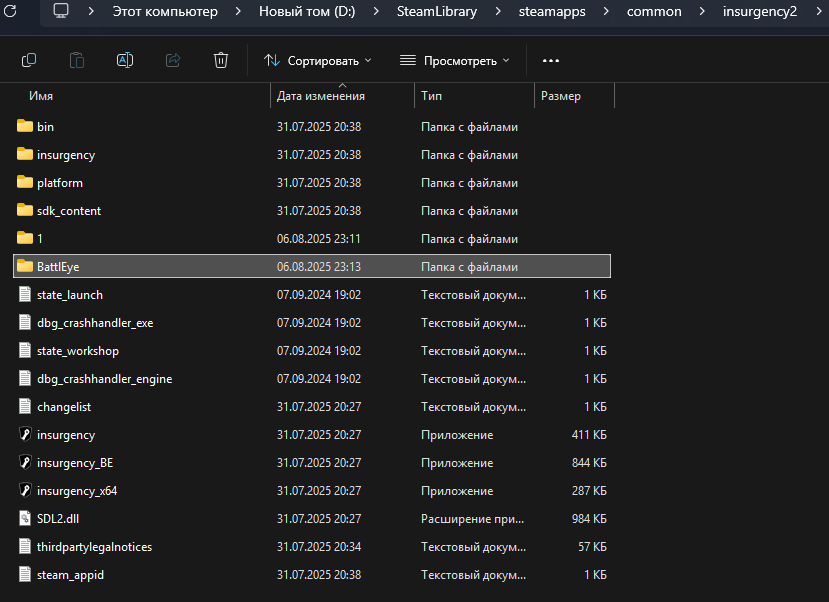Open the Сортировать dropdown

(318, 61)
